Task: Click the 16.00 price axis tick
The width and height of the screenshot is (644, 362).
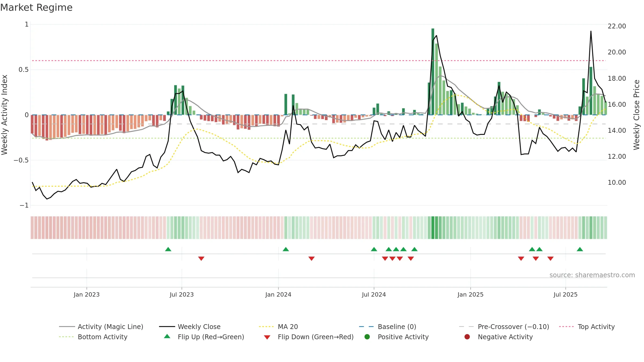Action: pos(617,104)
